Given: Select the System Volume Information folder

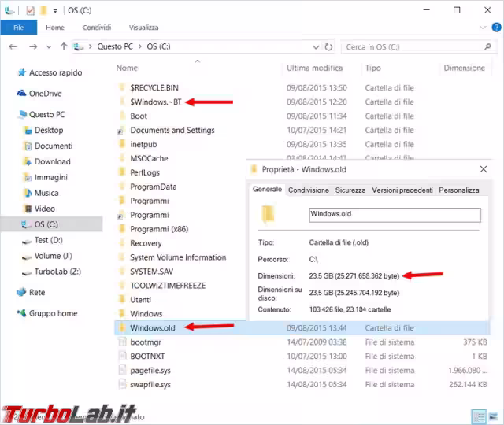Looking at the screenshot, I should [178, 257].
